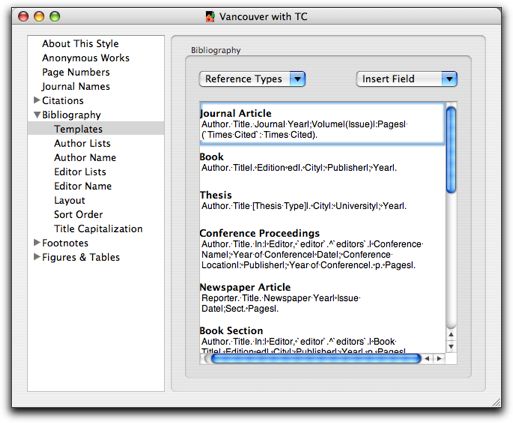Click the horizontal scrollbar thumb
This screenshot has height=423, width=513.
click(x=316, y=359)
